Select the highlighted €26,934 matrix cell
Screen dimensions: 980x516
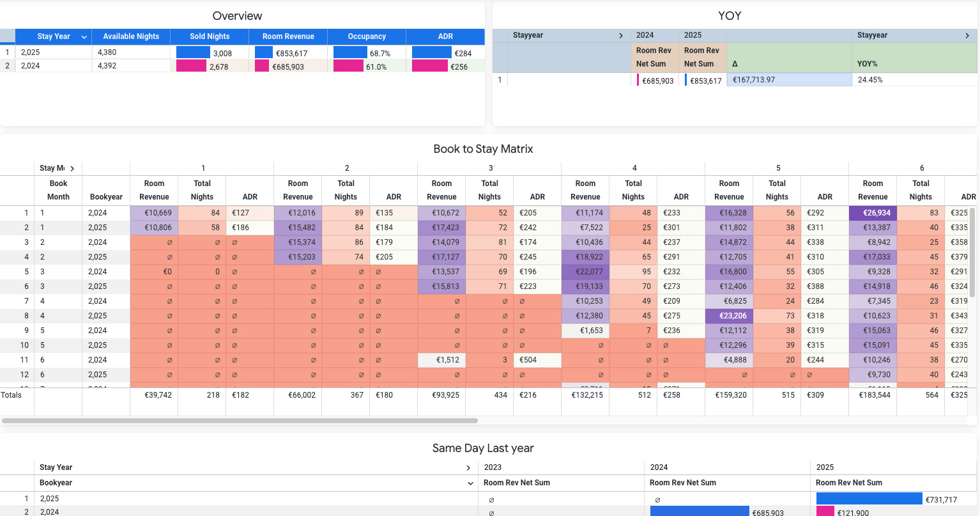coord(873,213)
